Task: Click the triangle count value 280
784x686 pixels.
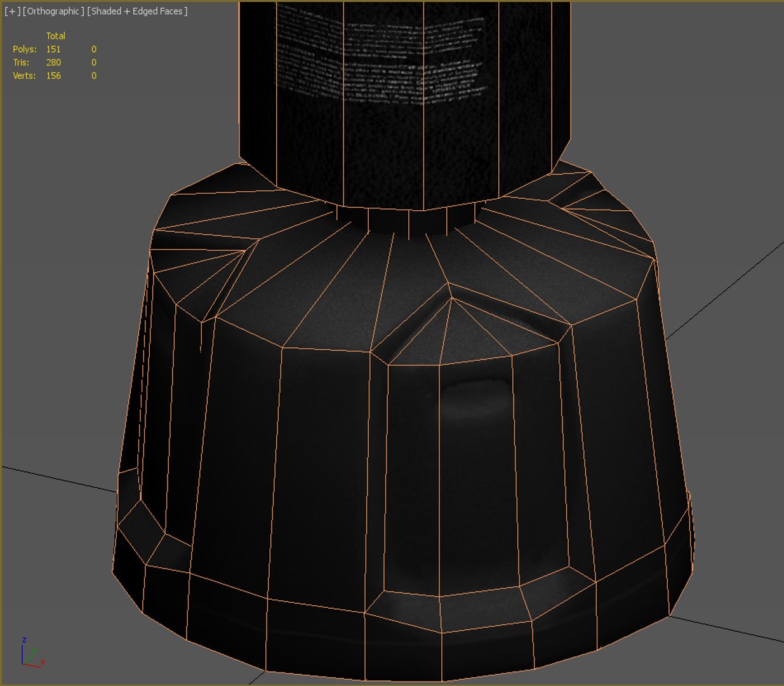Action: [x=53, y=63]
